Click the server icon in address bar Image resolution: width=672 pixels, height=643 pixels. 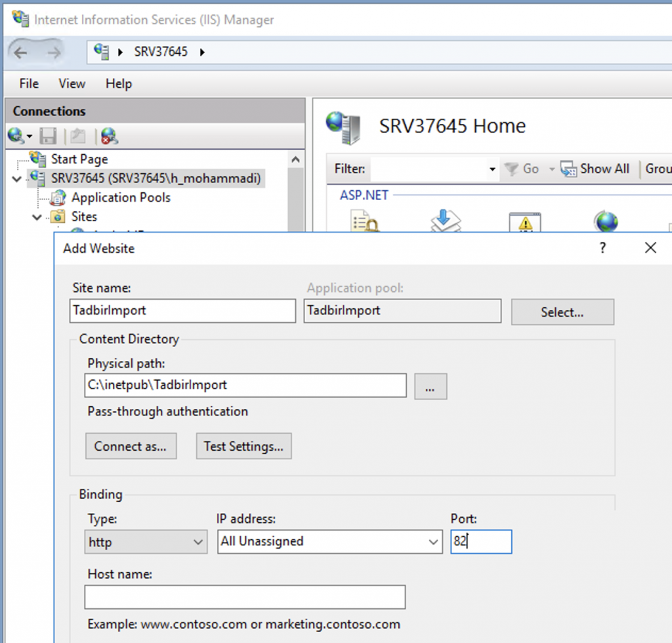[102, 52]
